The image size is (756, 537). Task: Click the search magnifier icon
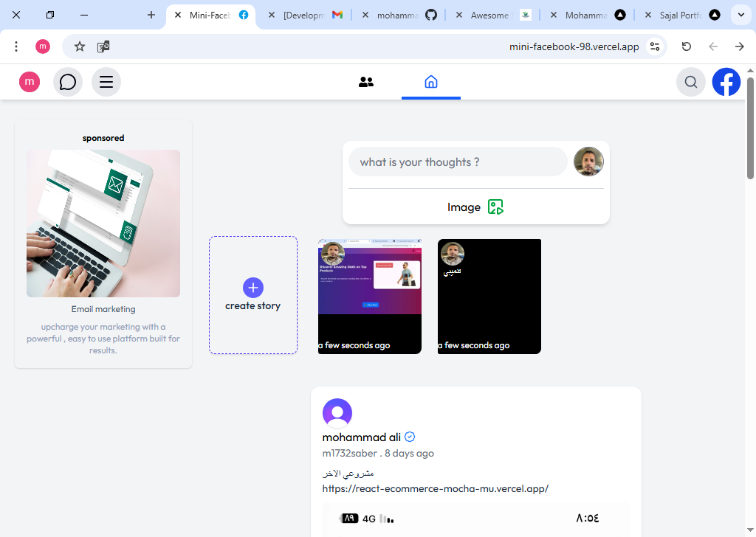point(691,82)
